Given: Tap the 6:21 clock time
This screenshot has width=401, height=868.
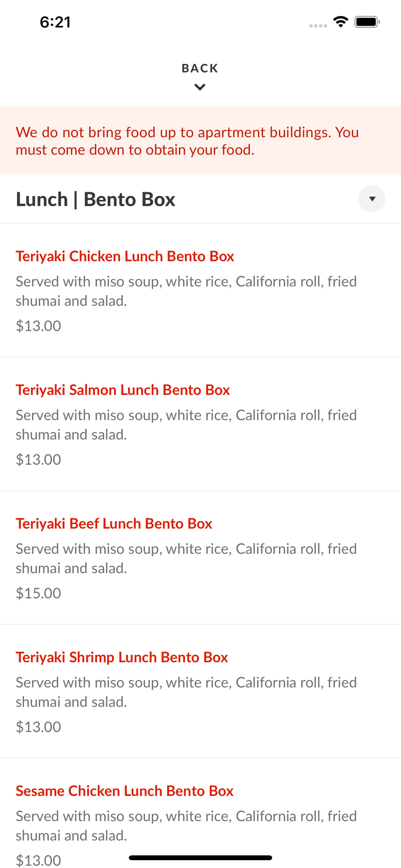Looking at the screenshot, I should [55, 22].
